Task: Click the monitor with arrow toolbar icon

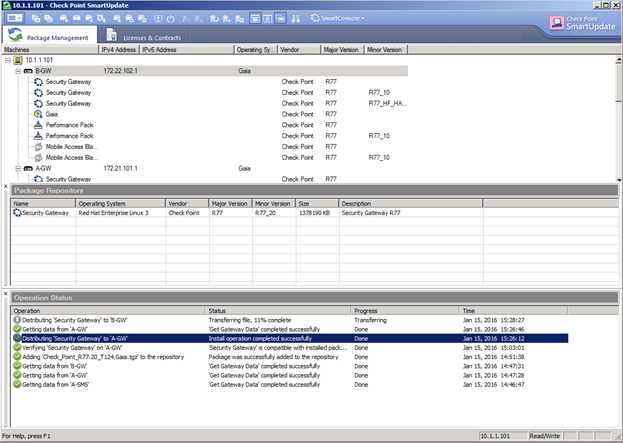Action: click(158, 18)
